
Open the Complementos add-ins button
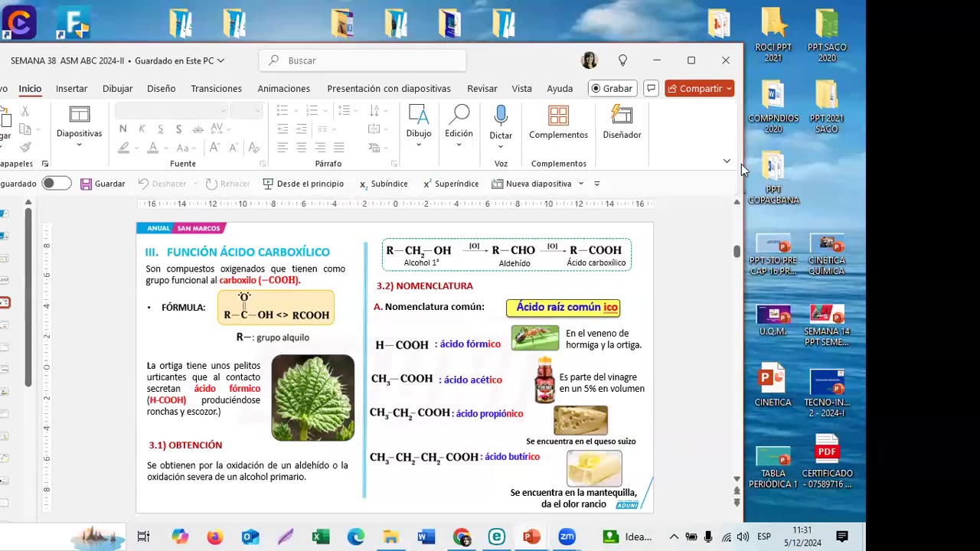(x=558, y=123)
